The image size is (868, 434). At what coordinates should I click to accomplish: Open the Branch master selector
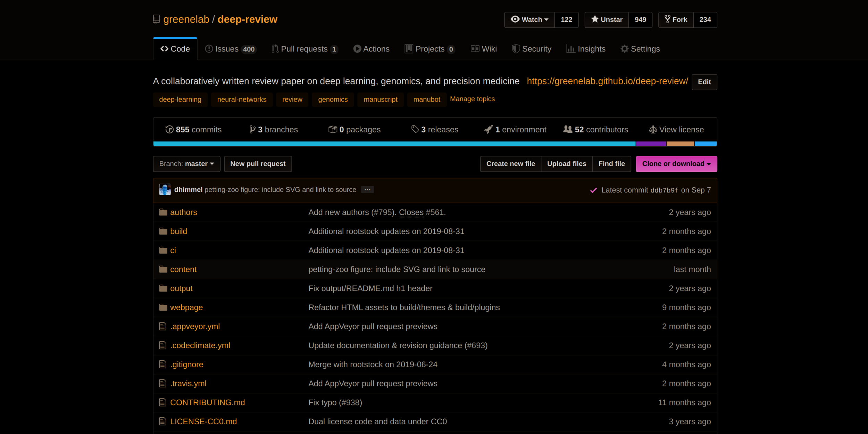[x=186, y=164]
